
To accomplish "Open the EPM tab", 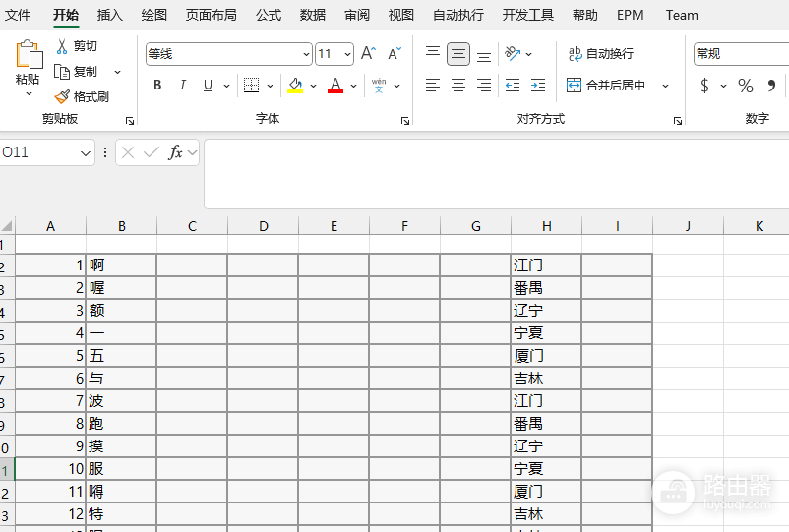I will click(x=630, y=15).
